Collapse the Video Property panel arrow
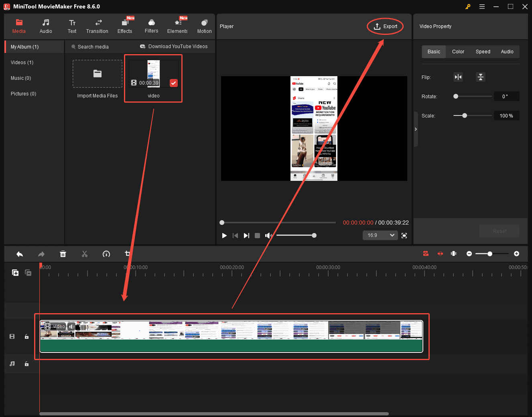 [416, 129]
